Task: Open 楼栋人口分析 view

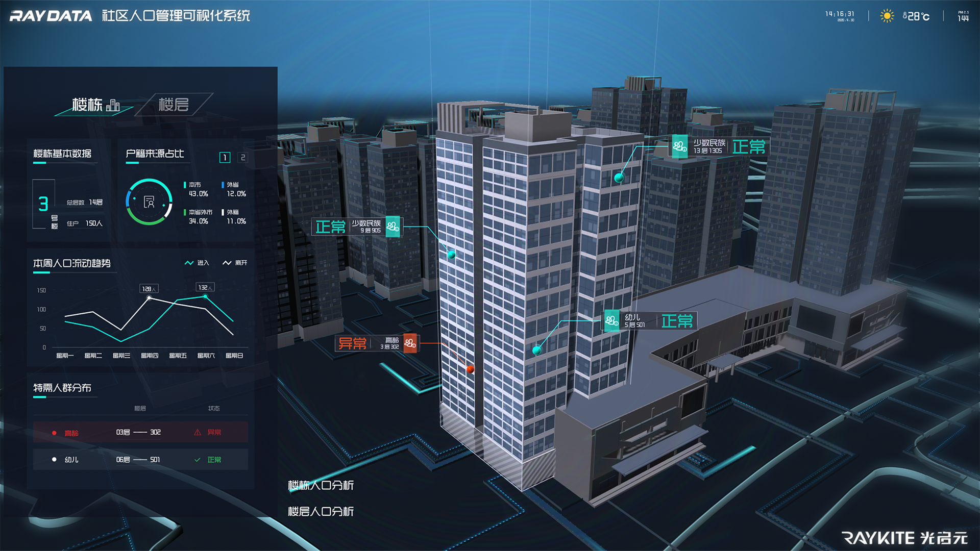Action: [321, 485]
